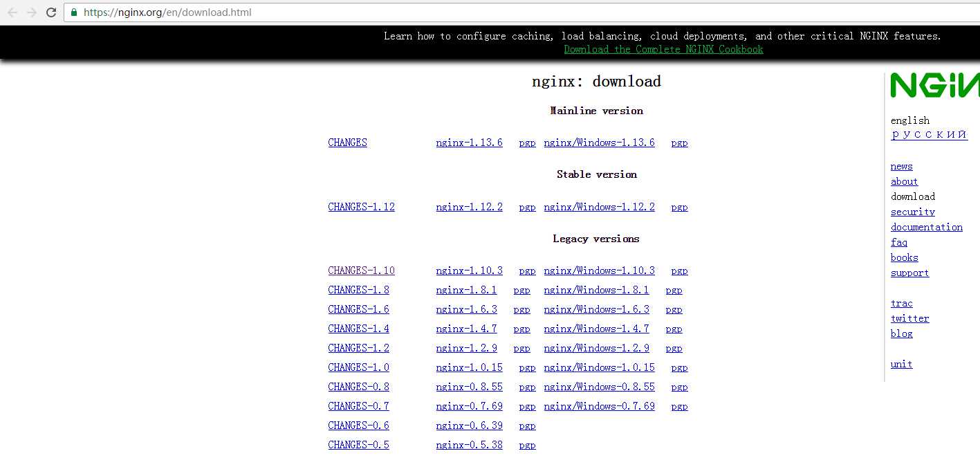The width and height of the screenshot is (980, 467).
Task: Open CHANGES-1.6 link
Action: click(x=358, y=309)
